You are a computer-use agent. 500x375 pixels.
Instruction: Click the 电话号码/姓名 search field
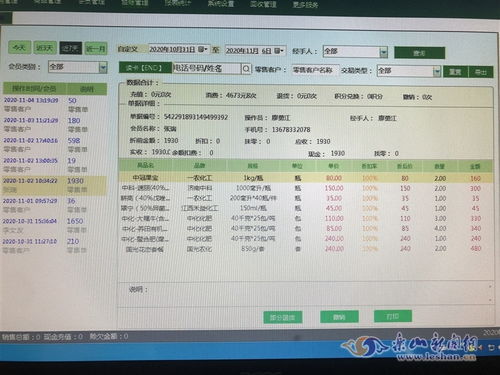pyautogui.click(x=207, y=68)
